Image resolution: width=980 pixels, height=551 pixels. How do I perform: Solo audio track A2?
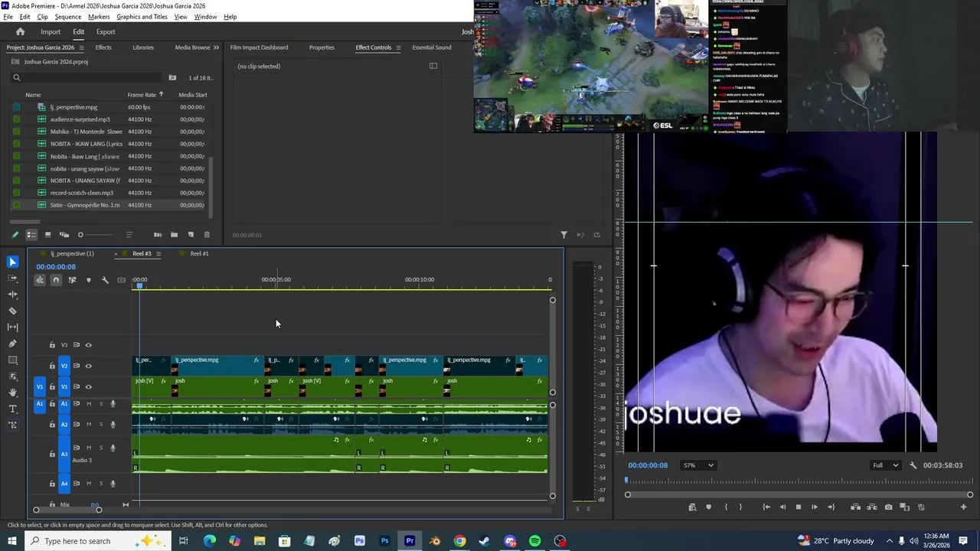[x=101, y=425]
